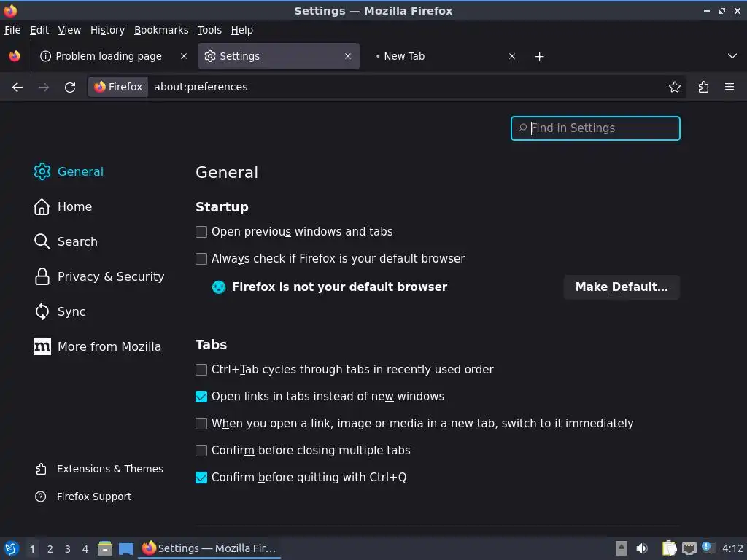Enable Open previous windows and tabs

coord(201,232)
